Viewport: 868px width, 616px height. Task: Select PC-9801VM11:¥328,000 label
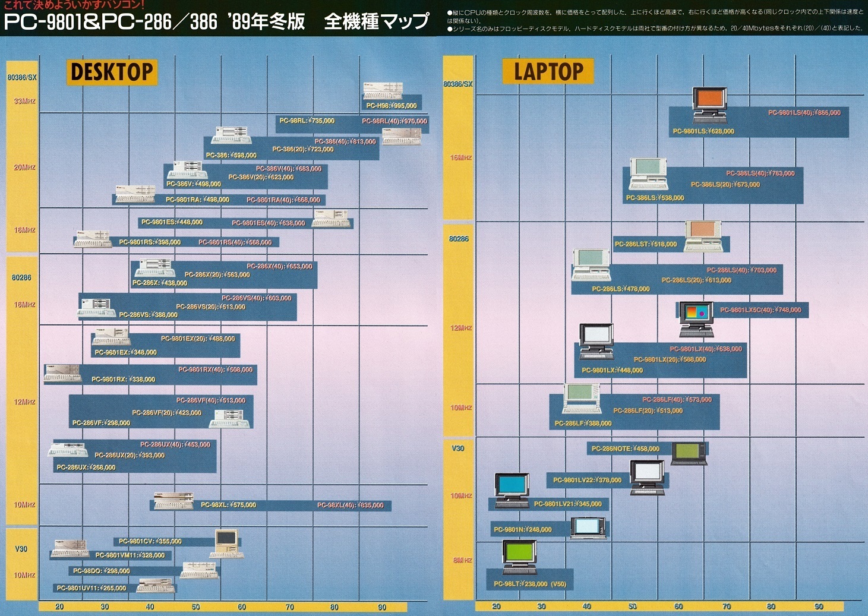click(130, 555)
